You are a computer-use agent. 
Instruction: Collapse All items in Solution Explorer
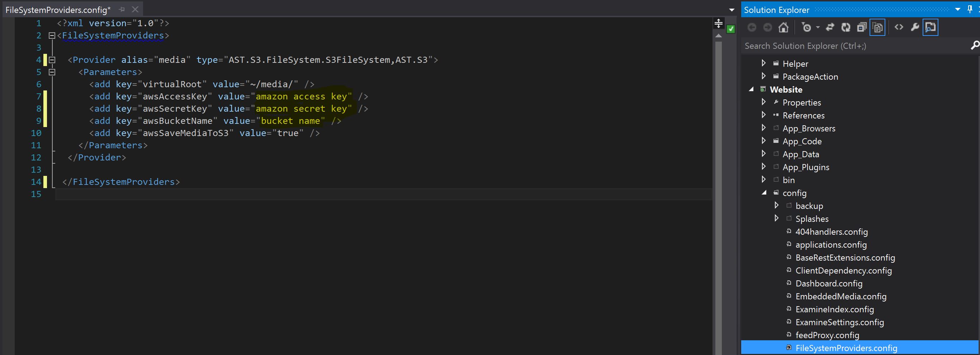(862, 27)
